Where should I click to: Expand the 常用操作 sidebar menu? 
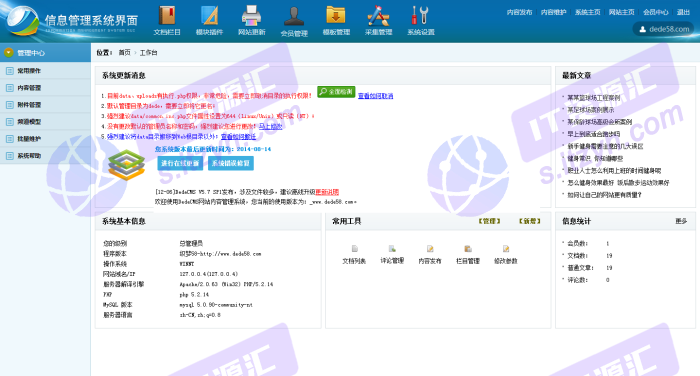[x=45, y=71]
